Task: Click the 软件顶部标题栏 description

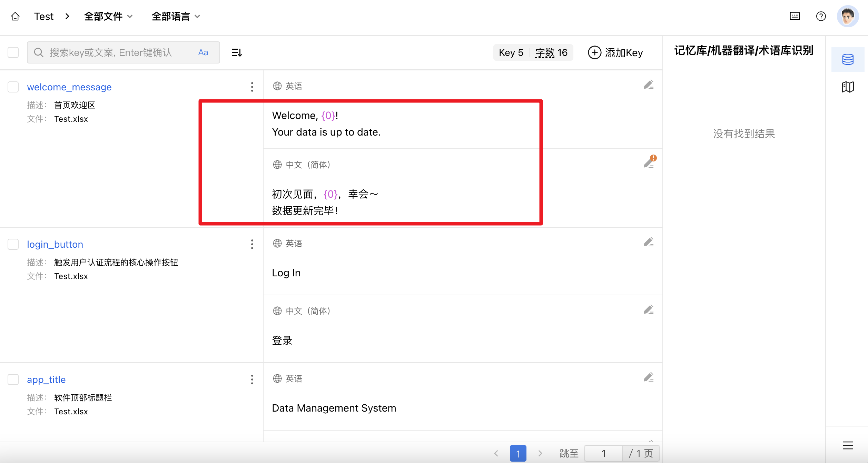Action: tap(83, 398)
